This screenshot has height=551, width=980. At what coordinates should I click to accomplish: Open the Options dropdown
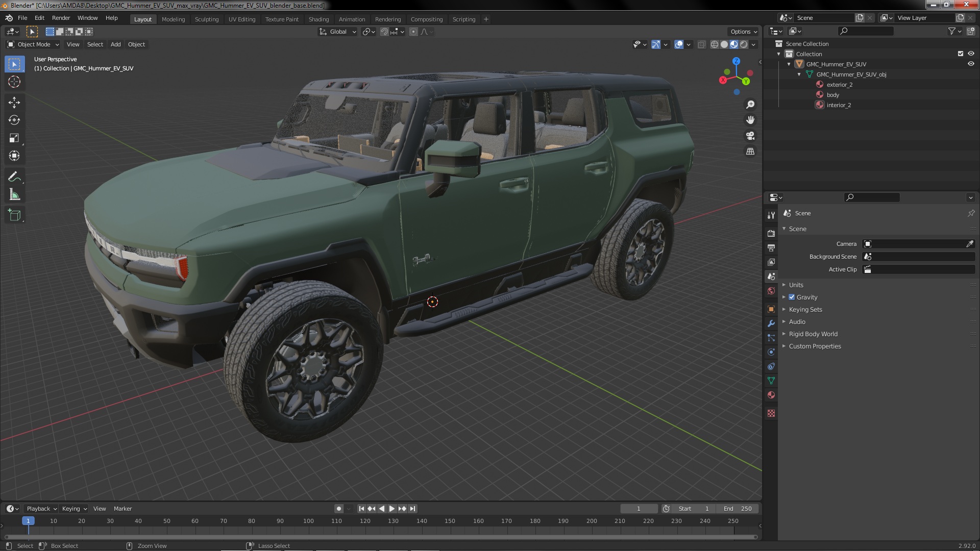(x=744, y=32)
